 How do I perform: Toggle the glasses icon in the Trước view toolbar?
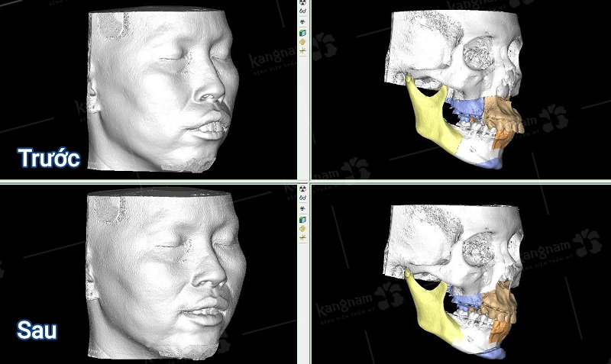click(302, 11)
